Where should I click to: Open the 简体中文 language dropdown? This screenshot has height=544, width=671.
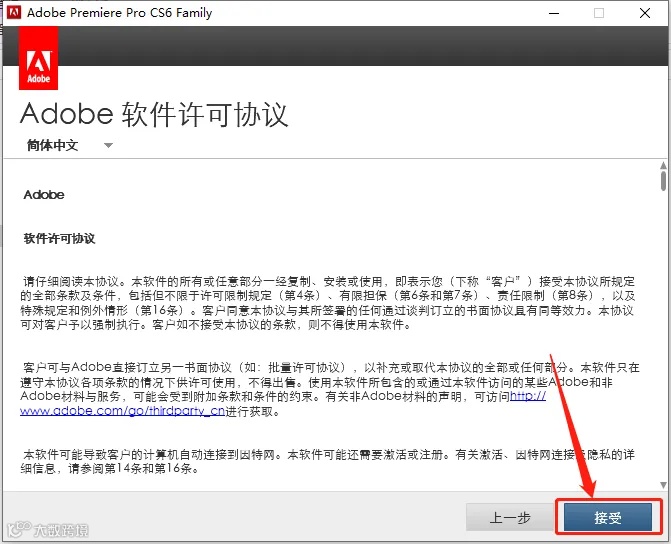[70, 145]
